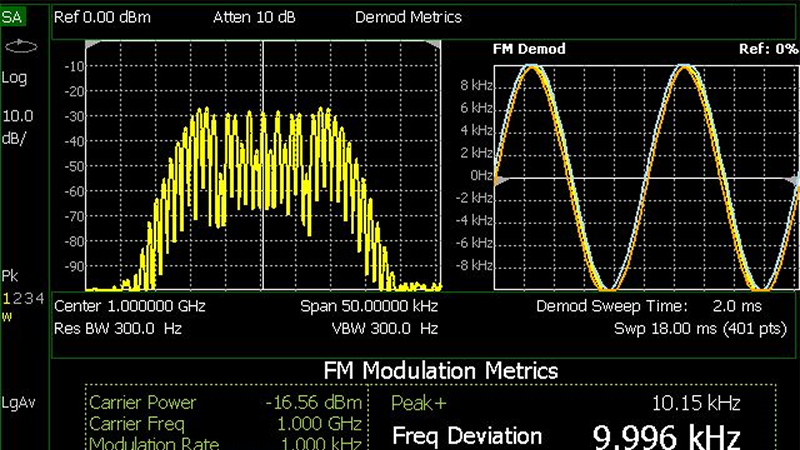Click the -8 kHz axis label on FM Demod
Viewport: 800px width, 450px height.
[x=474, y=265]
